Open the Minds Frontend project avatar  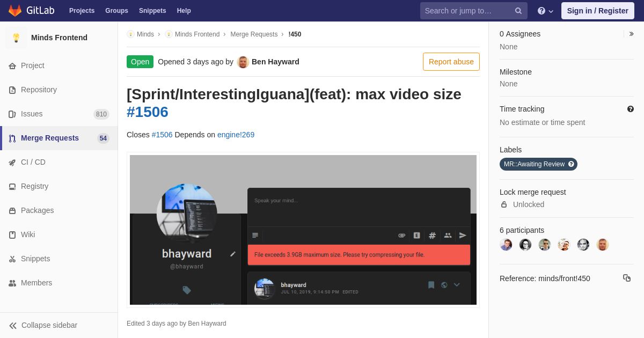point(16,38)
